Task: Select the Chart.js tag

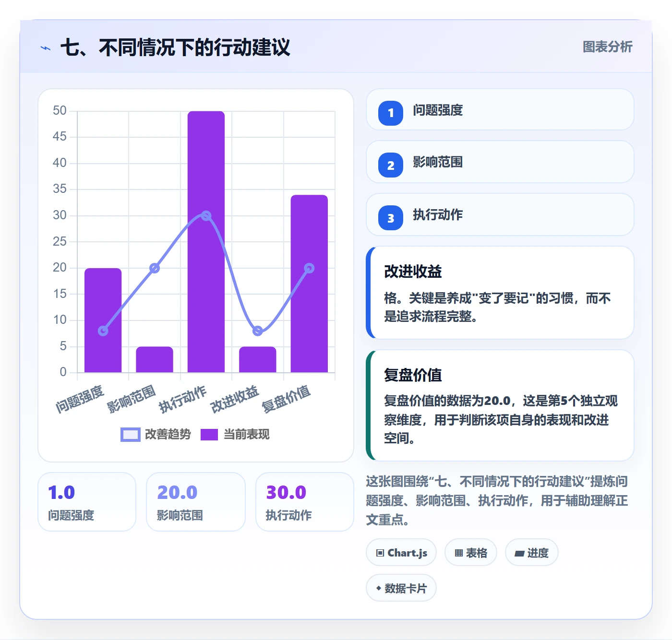Action: (x=401, y=553)
